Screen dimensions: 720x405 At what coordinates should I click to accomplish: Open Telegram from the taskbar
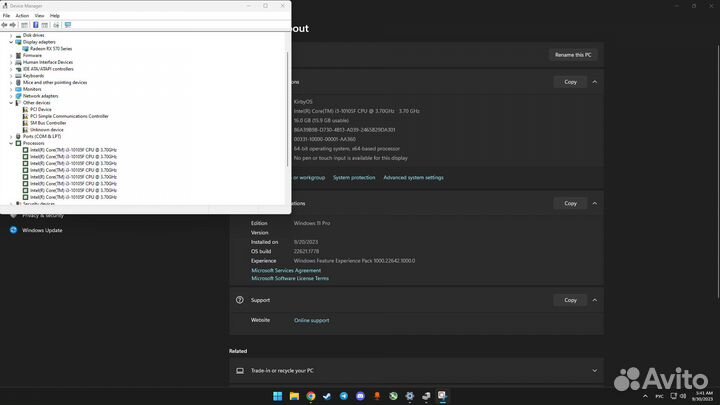point(343,396)
